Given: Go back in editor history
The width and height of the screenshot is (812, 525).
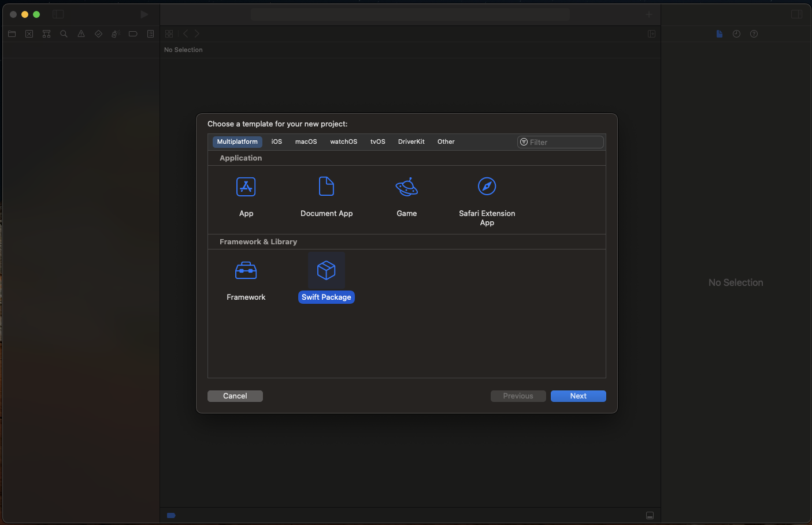Looking at the screenshot, I should point(186,34).
